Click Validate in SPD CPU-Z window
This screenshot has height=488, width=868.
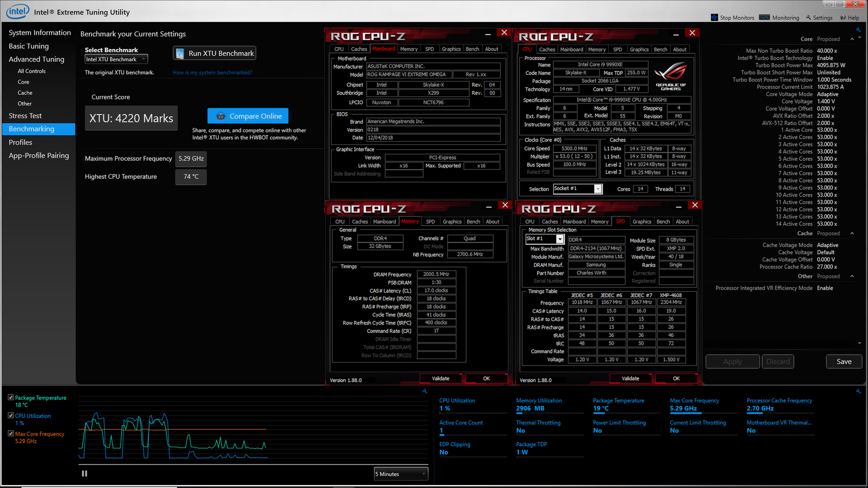click(x=630, y=379)
